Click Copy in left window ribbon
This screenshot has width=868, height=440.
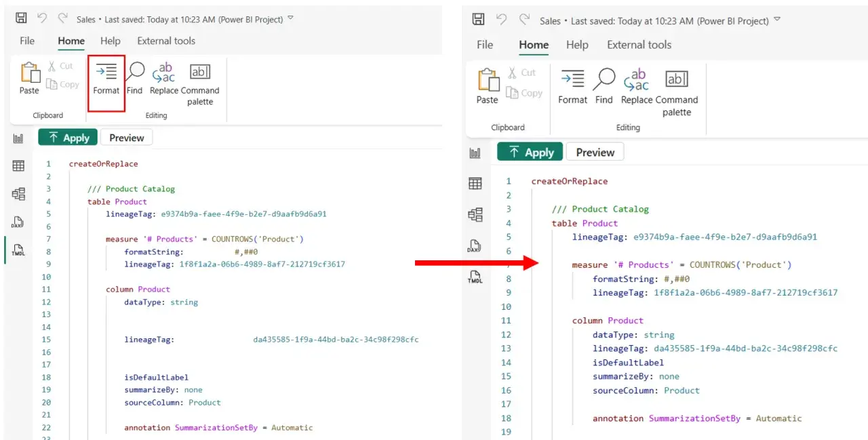[x=63, y=85]
